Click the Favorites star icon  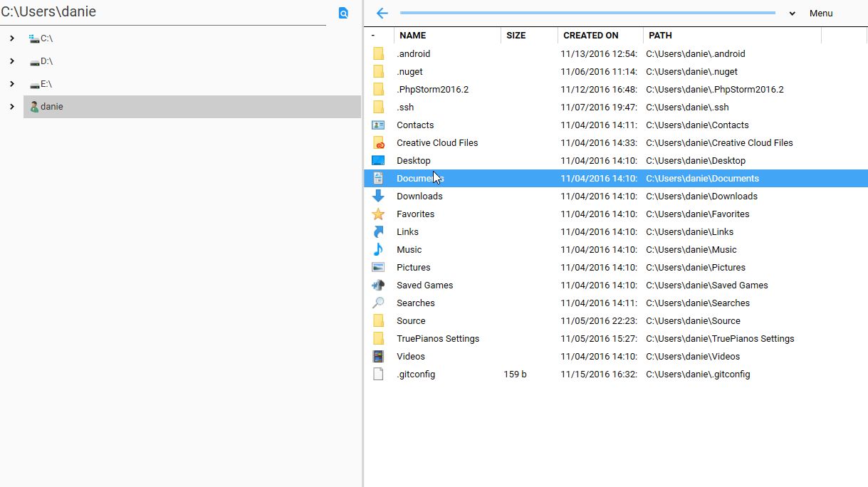coord(377,214)
